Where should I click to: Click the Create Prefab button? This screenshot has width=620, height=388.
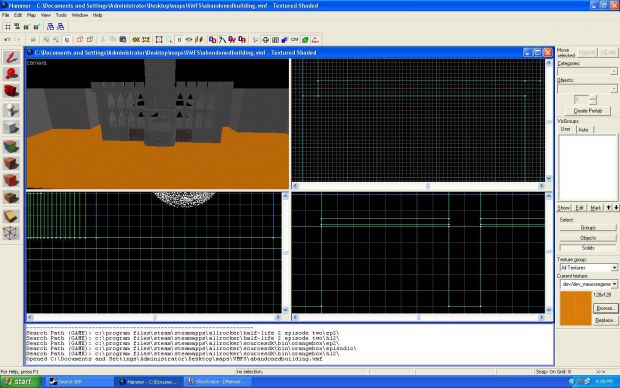(588, 111)
